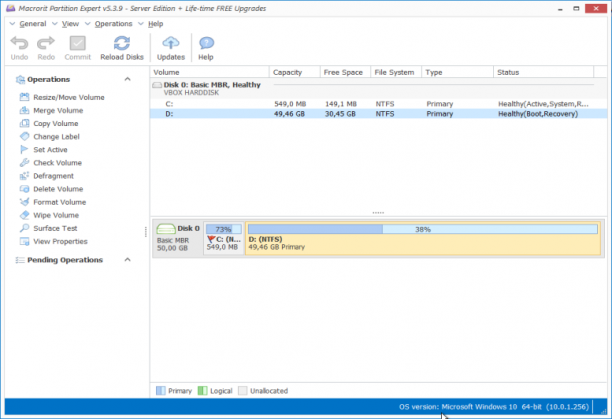Open the Operations menu
Image resolution: width=612 pixels, height=419 pixels.
click(x=113, y=24)
